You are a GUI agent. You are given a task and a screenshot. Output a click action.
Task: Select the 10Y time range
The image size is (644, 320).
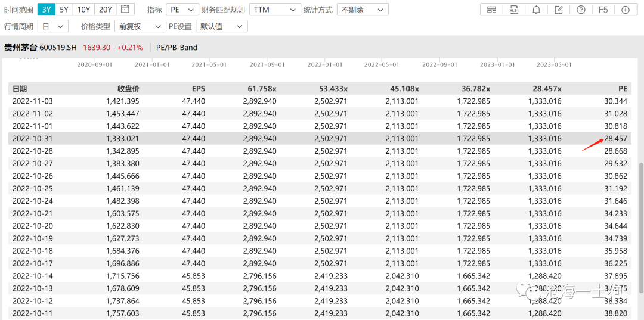click(x=84, y=9)
